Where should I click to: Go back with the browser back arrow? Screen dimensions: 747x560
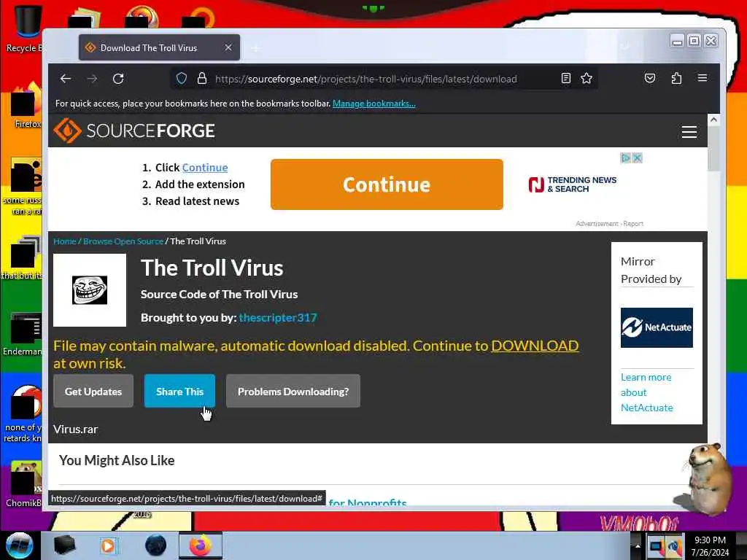[66, 79]
